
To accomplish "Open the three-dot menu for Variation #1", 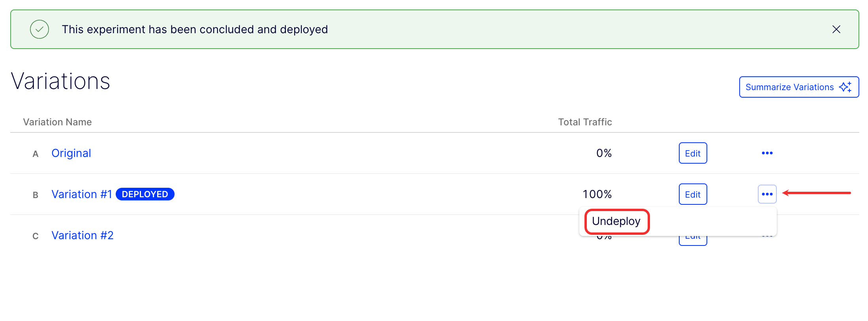I will point(767,194).
